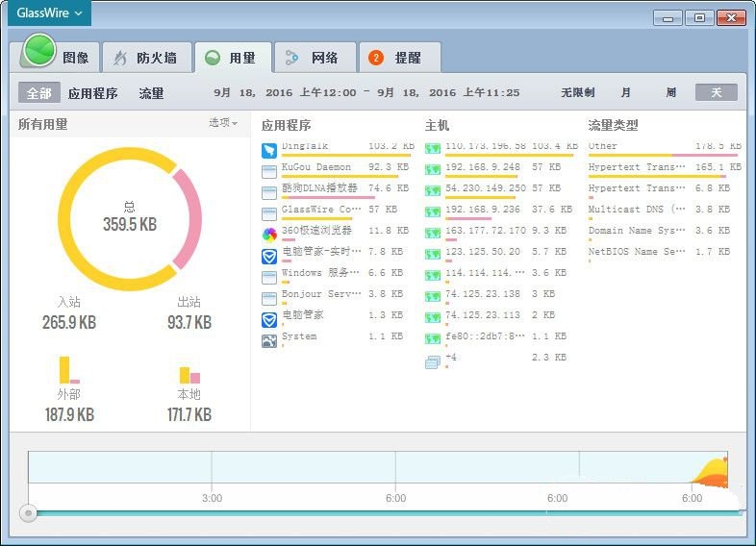Click the orange traffic spike on timeline
This screenshot has width=756, height=546.
coord(711,472)
